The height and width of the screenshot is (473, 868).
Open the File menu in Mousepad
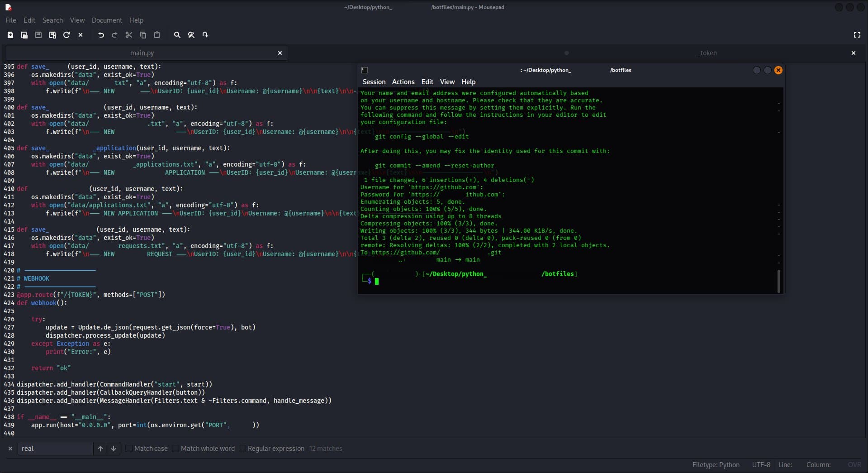(x=11, y=20)
